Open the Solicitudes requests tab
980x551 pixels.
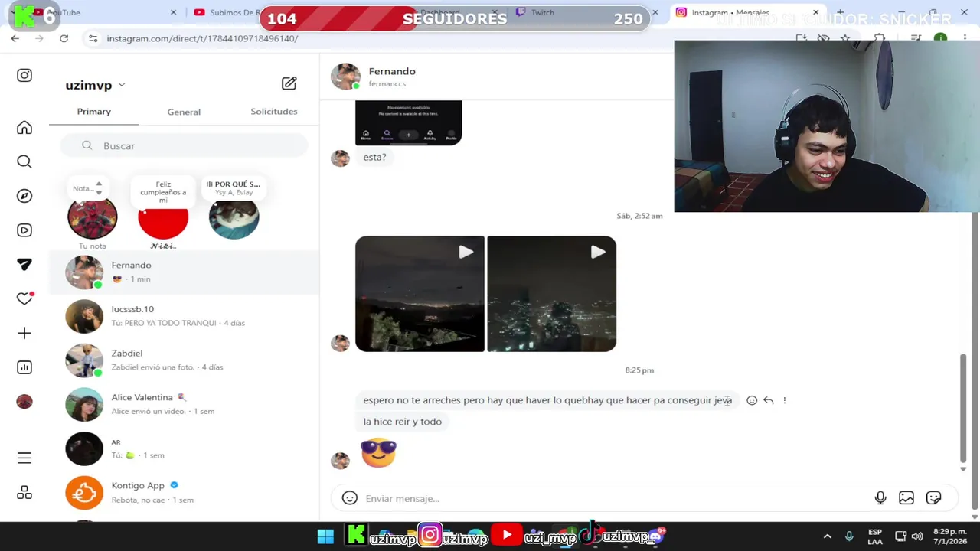pos(273,112)
